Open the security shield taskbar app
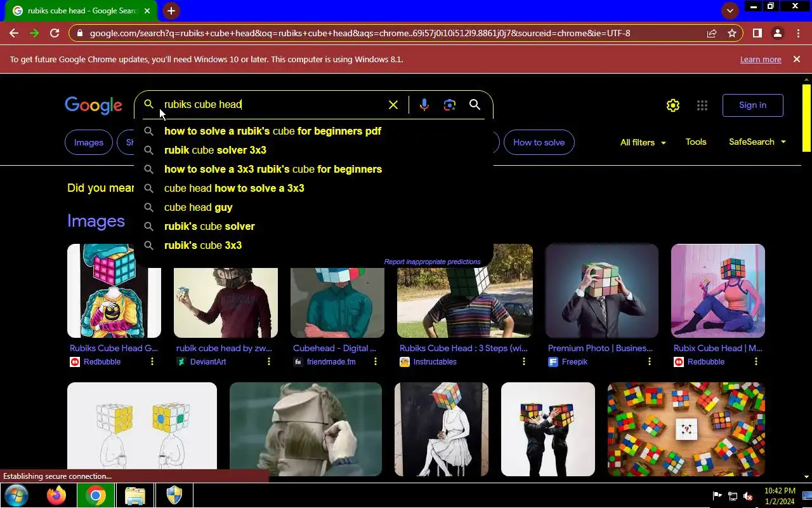 (x=174, y=495)
